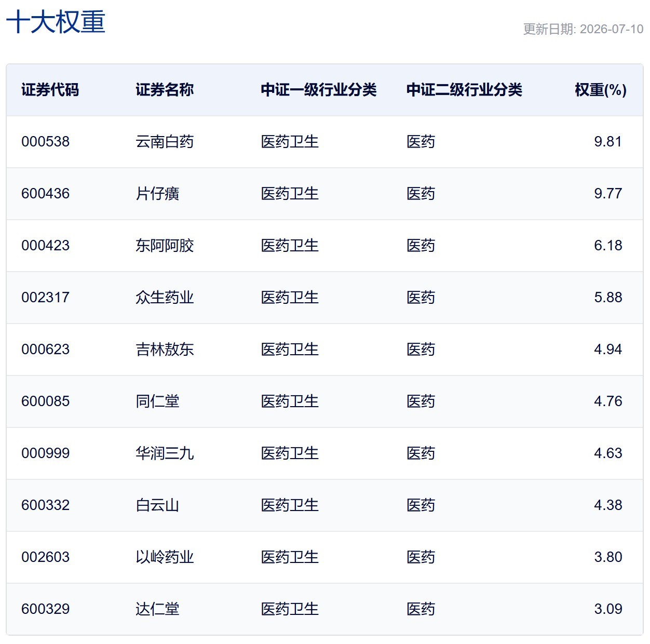Screen dimensions: 650x644
Task: Click the 证券名称 column header
Action: (x=165, y=90)
